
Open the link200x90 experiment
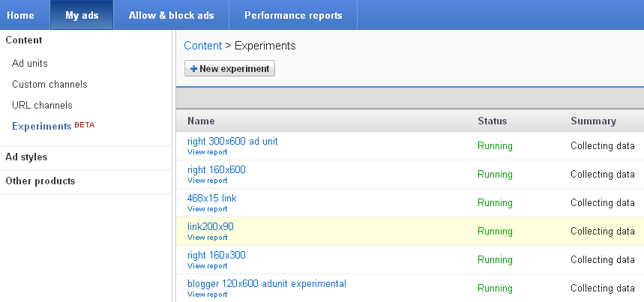pos(211,226)
